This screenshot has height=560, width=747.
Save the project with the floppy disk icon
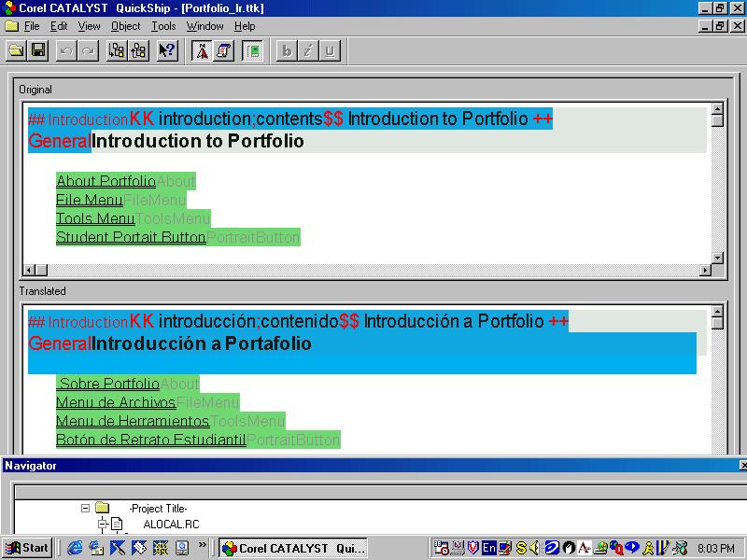coord(38,50)
